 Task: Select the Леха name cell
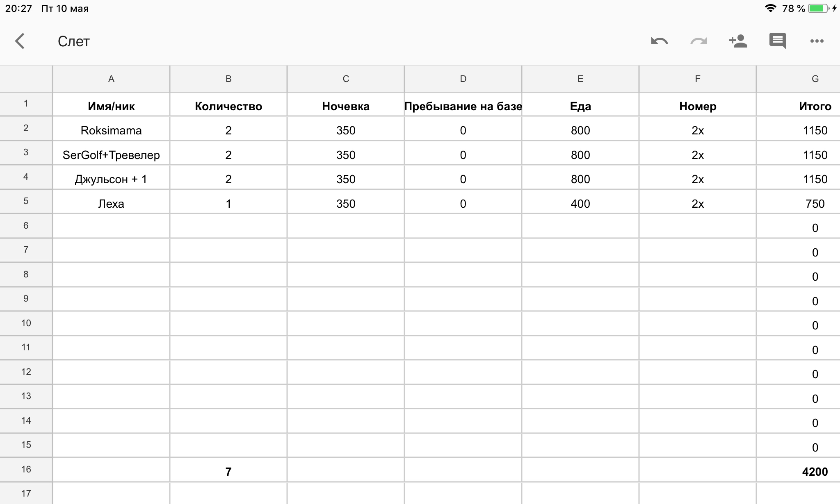pyautogui.click(x=111, y=204)
